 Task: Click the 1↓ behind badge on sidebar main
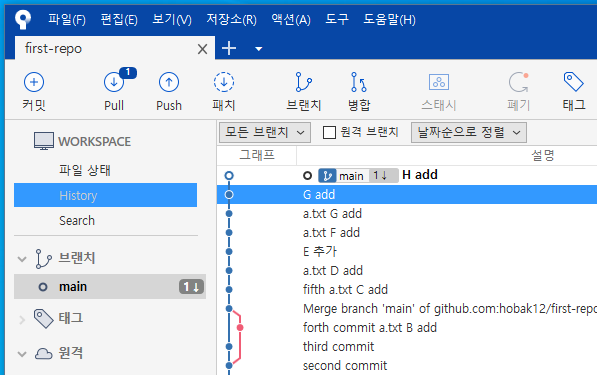[192, 287]
